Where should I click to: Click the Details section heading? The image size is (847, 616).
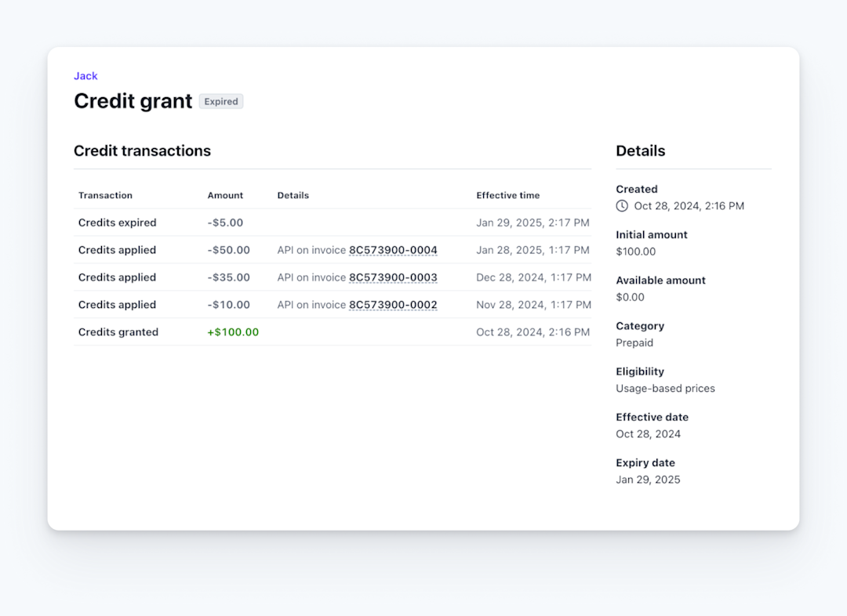tap(640, 150)
